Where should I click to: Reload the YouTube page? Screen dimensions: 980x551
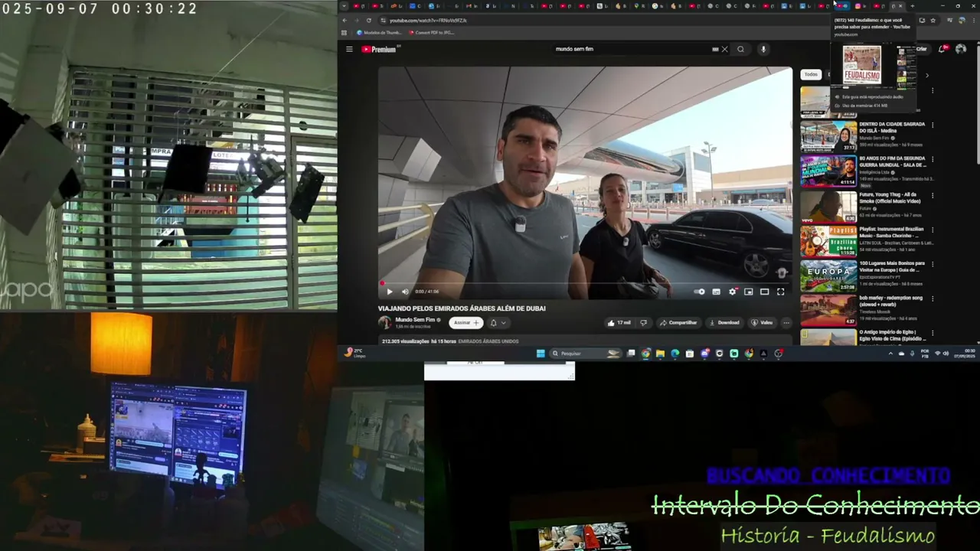(x=369, y=21)
